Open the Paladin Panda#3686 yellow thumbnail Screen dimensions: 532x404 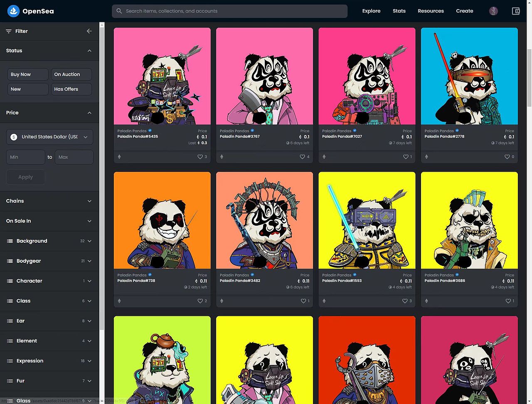click(469, 220)
